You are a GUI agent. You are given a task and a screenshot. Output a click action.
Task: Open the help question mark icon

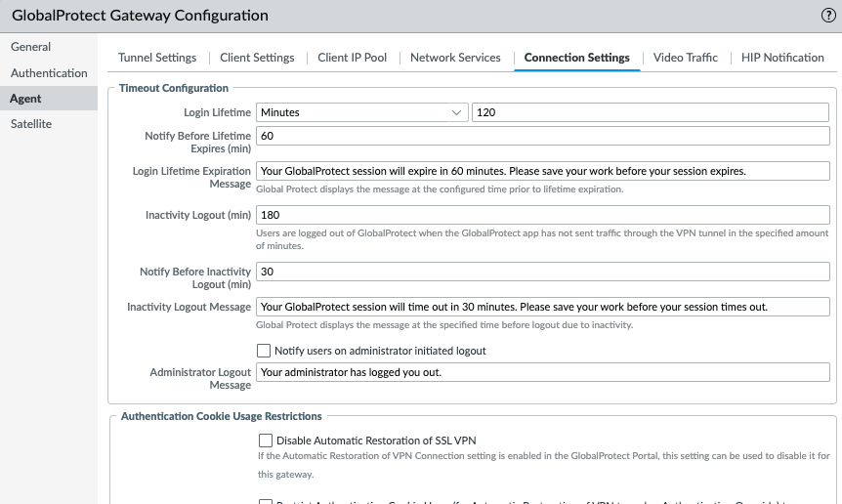828,16
